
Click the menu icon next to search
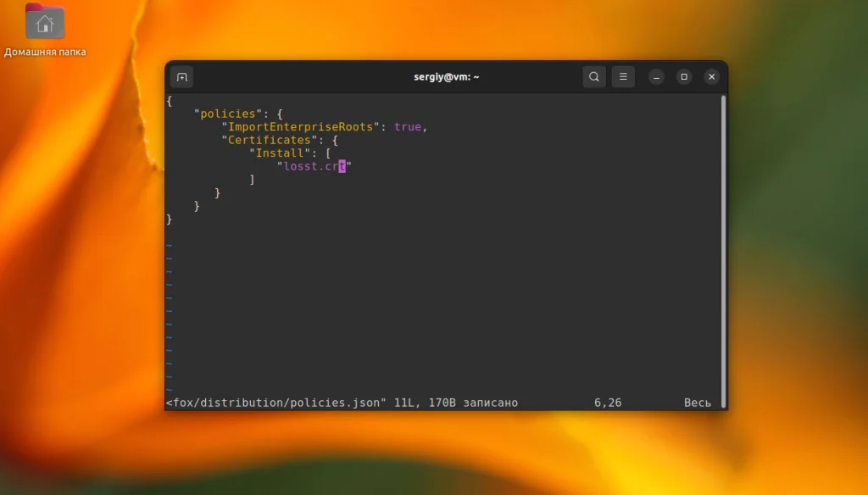point(623,76)
